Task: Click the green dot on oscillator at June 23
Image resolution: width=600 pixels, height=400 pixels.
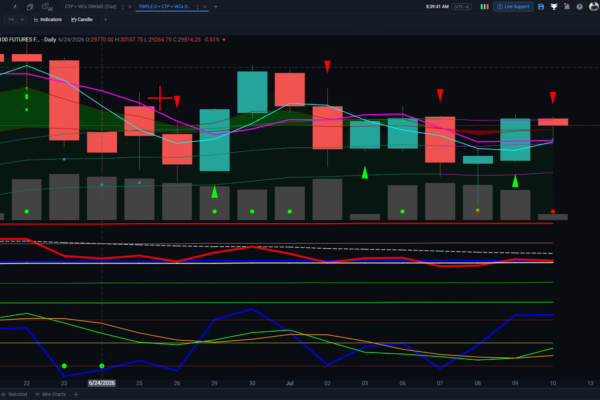Action: tap(64, 366)
